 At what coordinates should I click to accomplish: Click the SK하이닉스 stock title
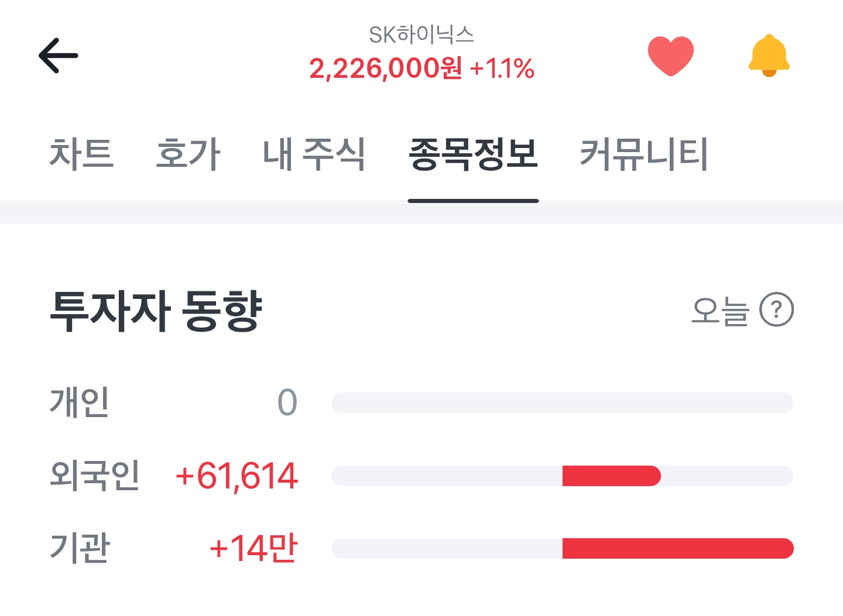pyautogui.click(x=421, y=35)
